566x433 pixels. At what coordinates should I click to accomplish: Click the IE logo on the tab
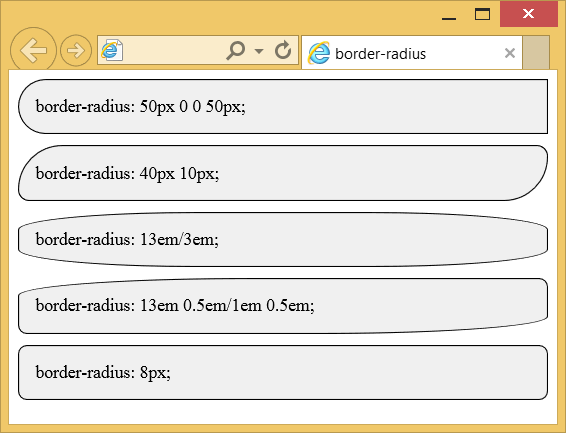(319, 53)
